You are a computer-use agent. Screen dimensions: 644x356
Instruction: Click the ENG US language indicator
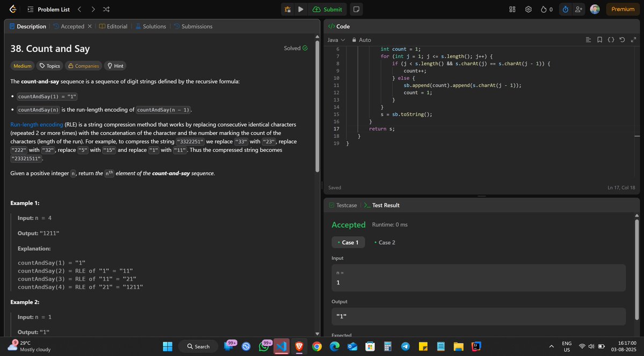pyautogui.click(x=567, y=346)
